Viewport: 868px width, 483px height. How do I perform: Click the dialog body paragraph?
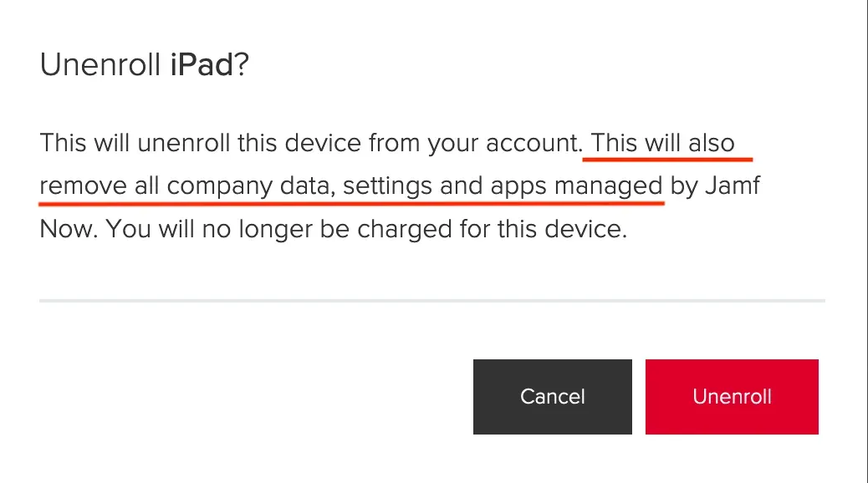[x=400, y=185]
